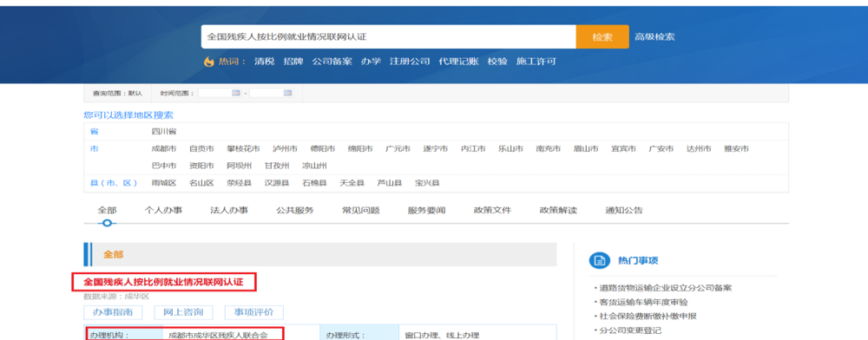The image size is (868, 340).
Task: Click the flame hot-words icon
Action: click(208, 62)
